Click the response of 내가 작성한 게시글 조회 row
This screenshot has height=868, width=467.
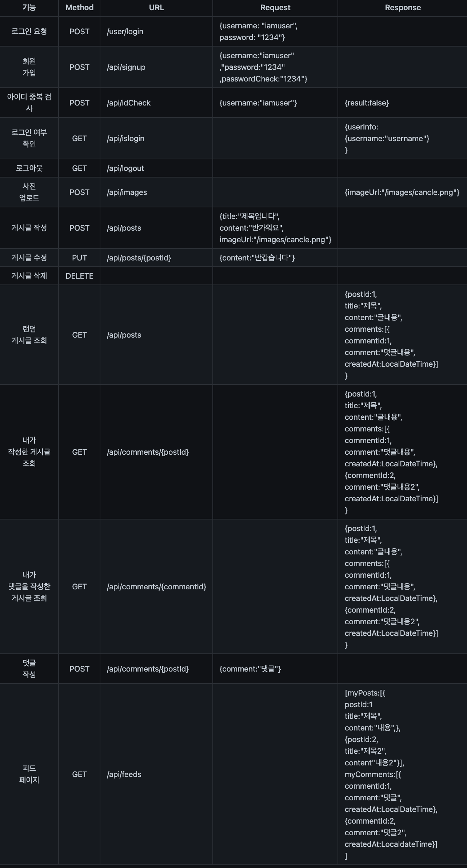point(391,452)
